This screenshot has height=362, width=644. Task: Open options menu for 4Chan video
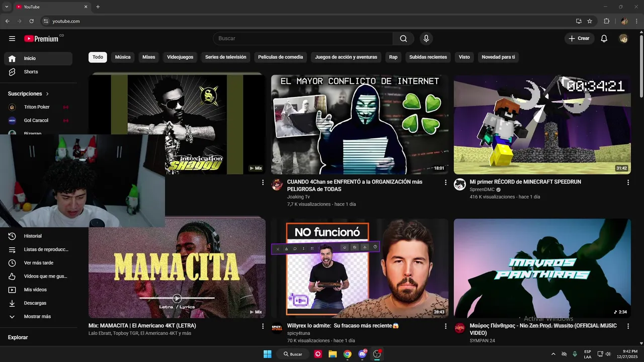click(x=445, y=183)
